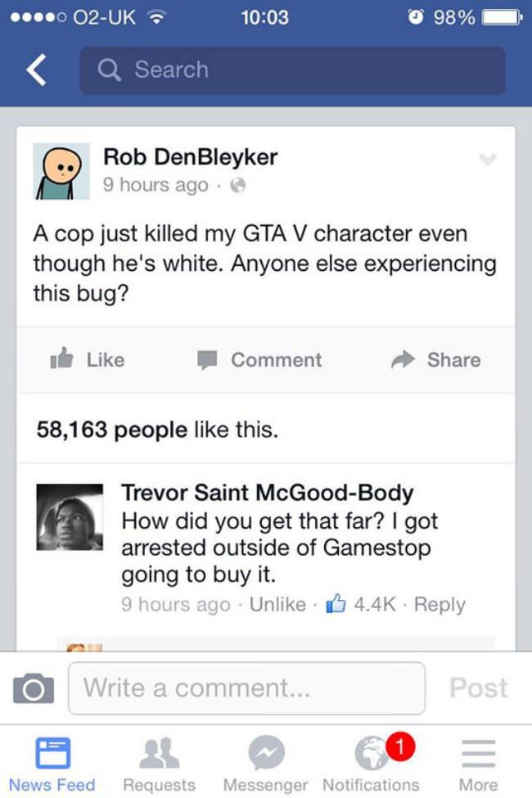Open the Notifications globe icon

pyautogui.click(x=372, y=753)
